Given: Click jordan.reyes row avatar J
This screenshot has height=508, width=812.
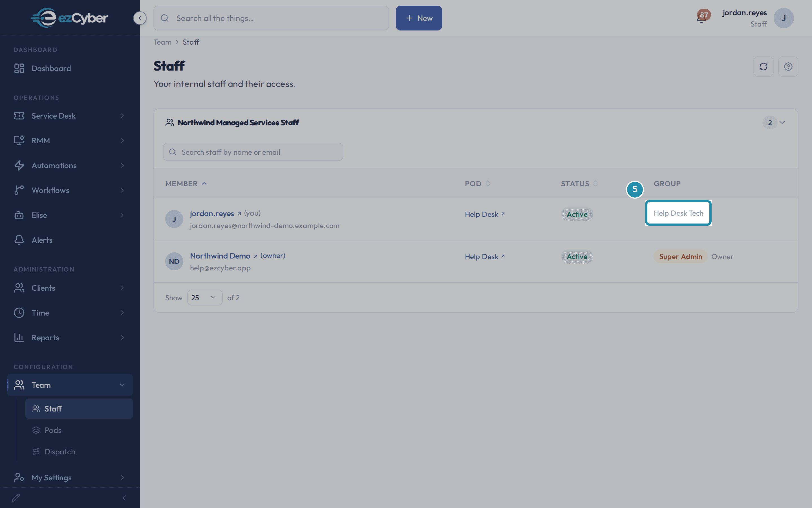Looking at the screenshot, I should 174,219.
